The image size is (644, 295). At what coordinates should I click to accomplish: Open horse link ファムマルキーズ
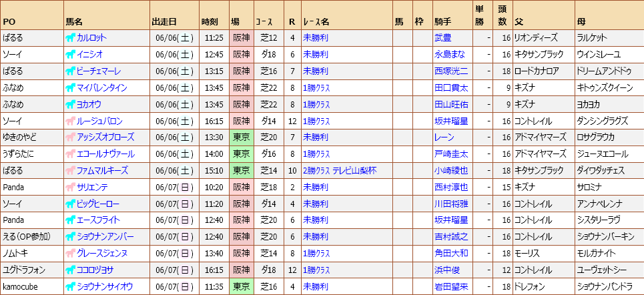point(103,170)
